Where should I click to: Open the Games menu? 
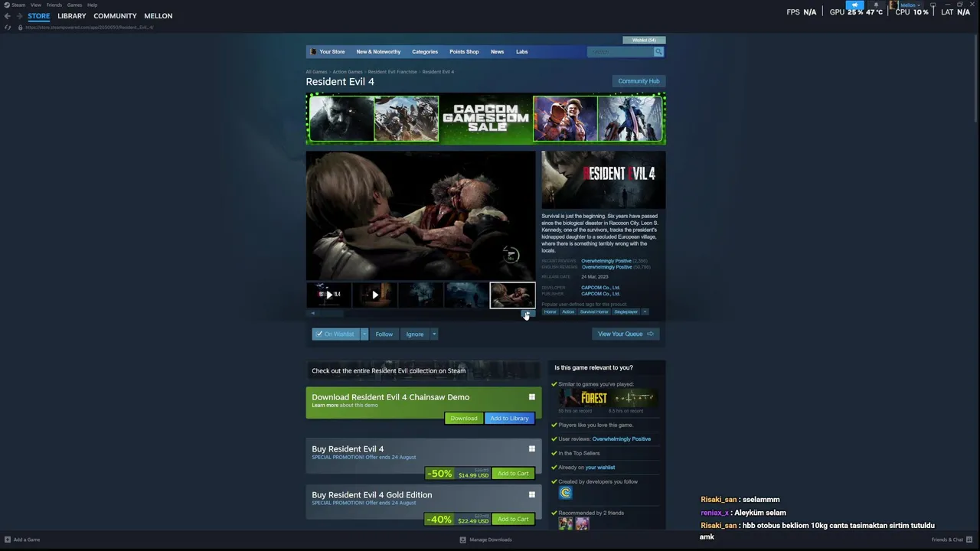click(74, 5)
